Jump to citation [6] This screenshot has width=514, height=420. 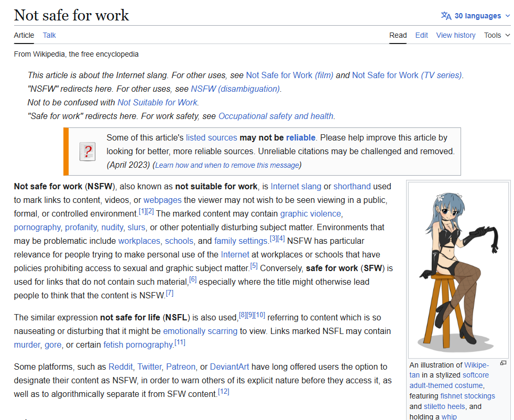(x=193, y=279)
